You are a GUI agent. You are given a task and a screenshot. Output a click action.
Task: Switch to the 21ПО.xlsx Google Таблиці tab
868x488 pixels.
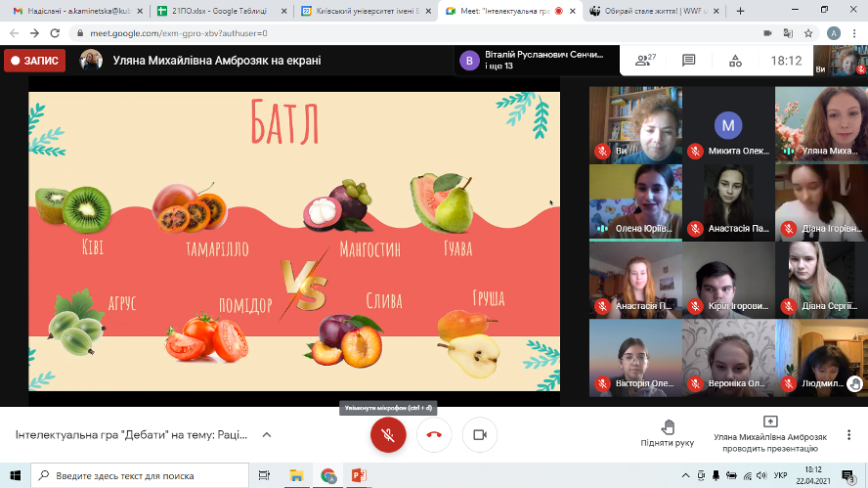[222, 11]
